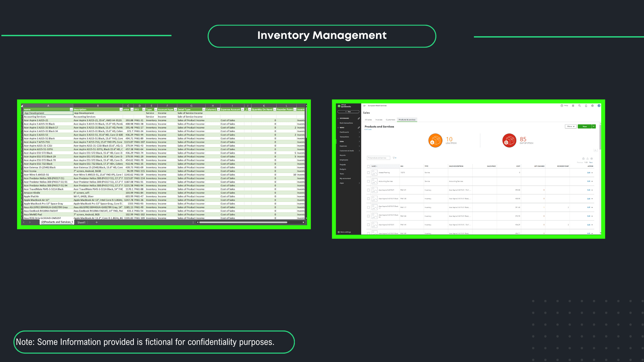The height and width of the screenshot is (362, 644).
Task: Open the gear settings icon in header
Action: coord(592,106)
